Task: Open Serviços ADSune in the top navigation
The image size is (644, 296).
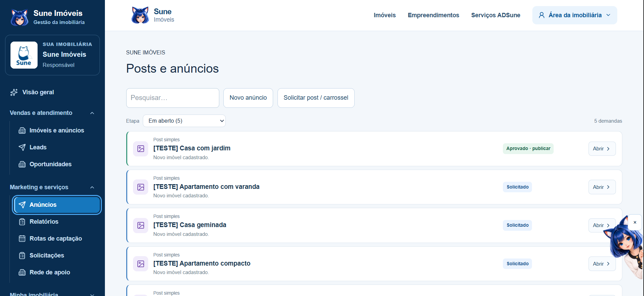Action: tap(496, 15)
